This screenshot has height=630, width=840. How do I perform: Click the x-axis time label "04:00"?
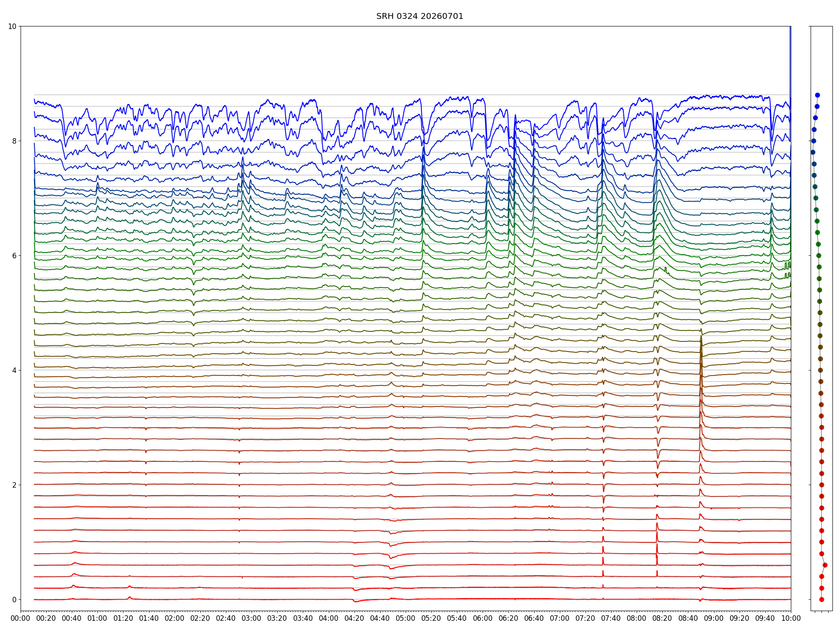pyautogui.click(x=329, y=619)
